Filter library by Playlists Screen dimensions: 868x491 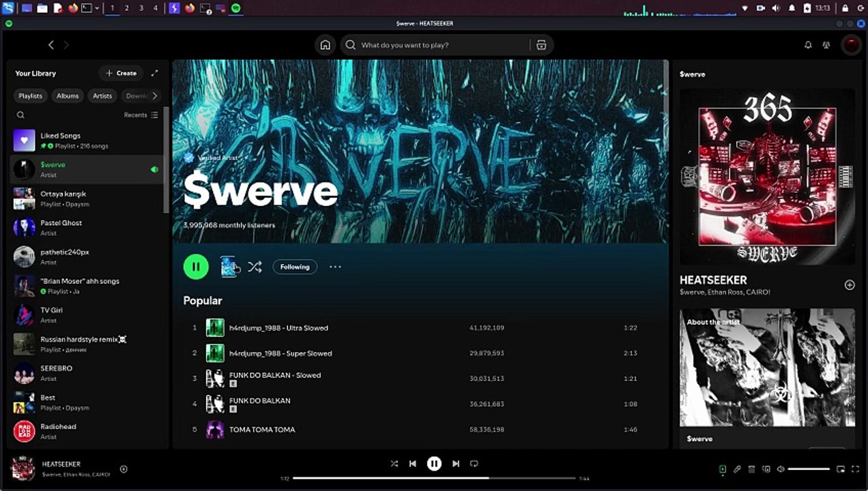point(31,96)
